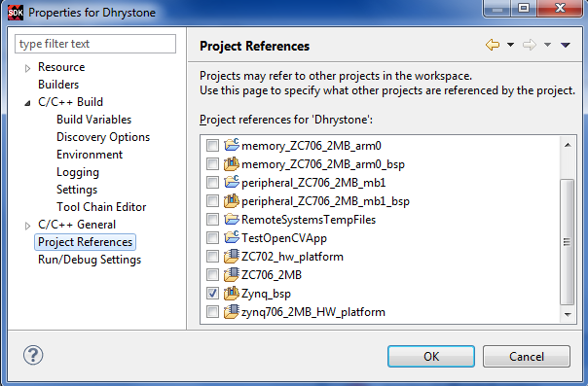Click the grayed forward navigation arrow
The height and width of the screenshot is (386, 588).
pyautogui.click(x=530, y=45)
